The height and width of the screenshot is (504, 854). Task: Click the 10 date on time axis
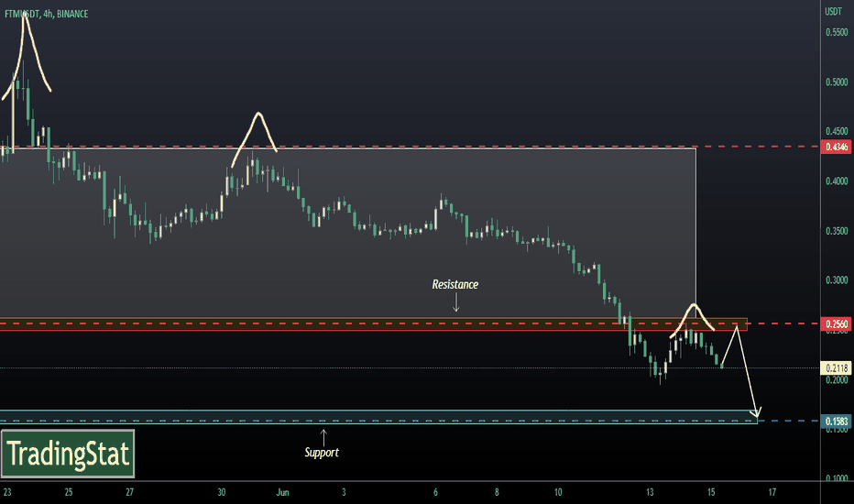[x=558, y=493]
